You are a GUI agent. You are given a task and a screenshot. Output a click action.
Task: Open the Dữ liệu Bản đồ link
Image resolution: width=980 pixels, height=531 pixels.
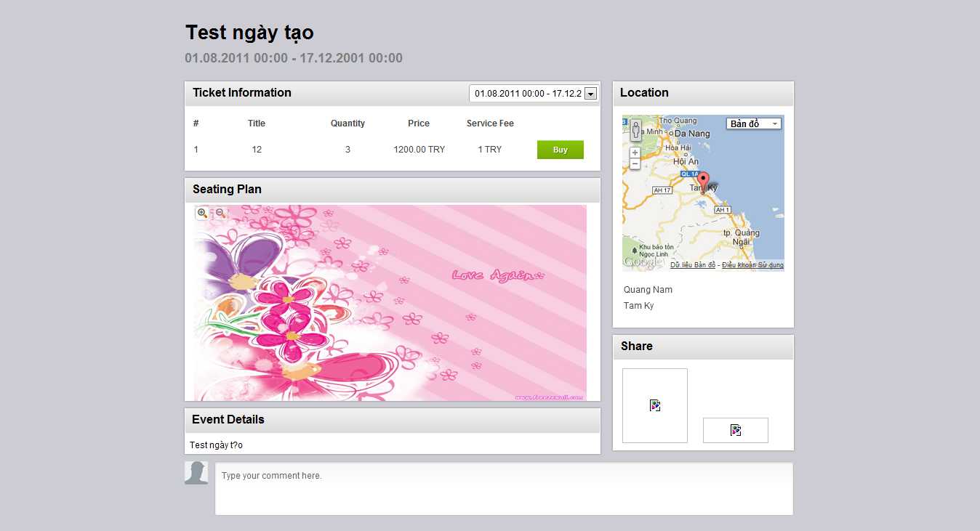pyautogui.click(x=693, y=265)
